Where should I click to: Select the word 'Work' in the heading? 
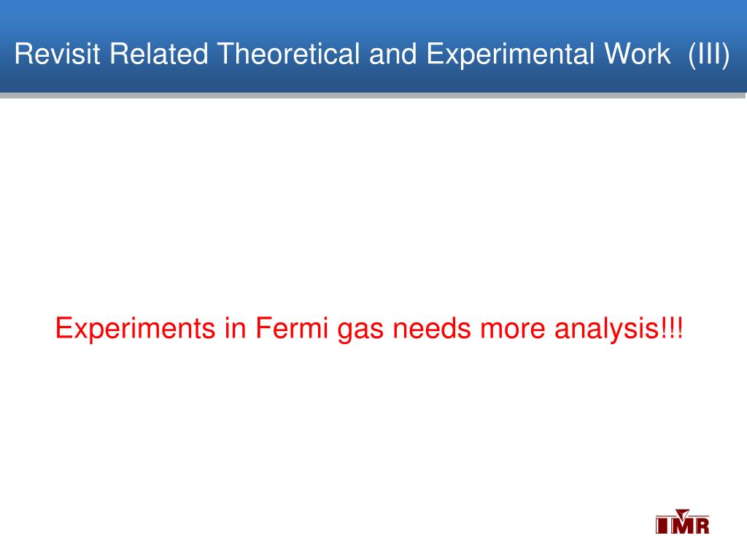[637, 53]
